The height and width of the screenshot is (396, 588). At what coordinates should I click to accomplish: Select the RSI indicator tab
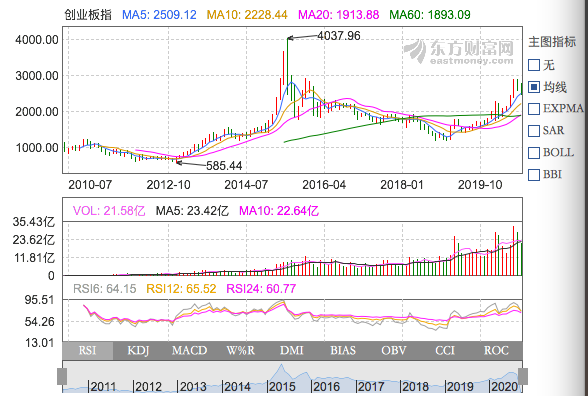pyautogui.click(x=87, y=351)
